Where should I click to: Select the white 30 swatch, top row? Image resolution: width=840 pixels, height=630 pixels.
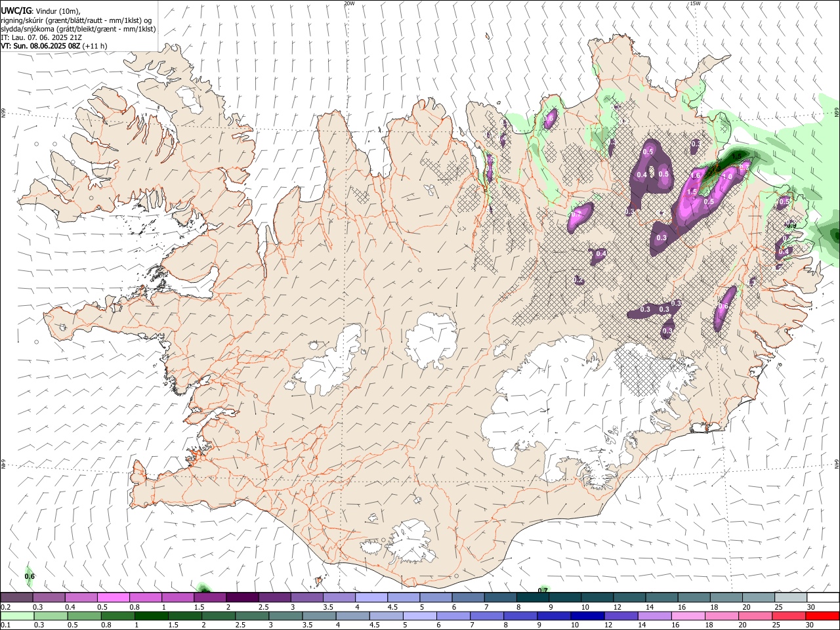coord(824,598)
